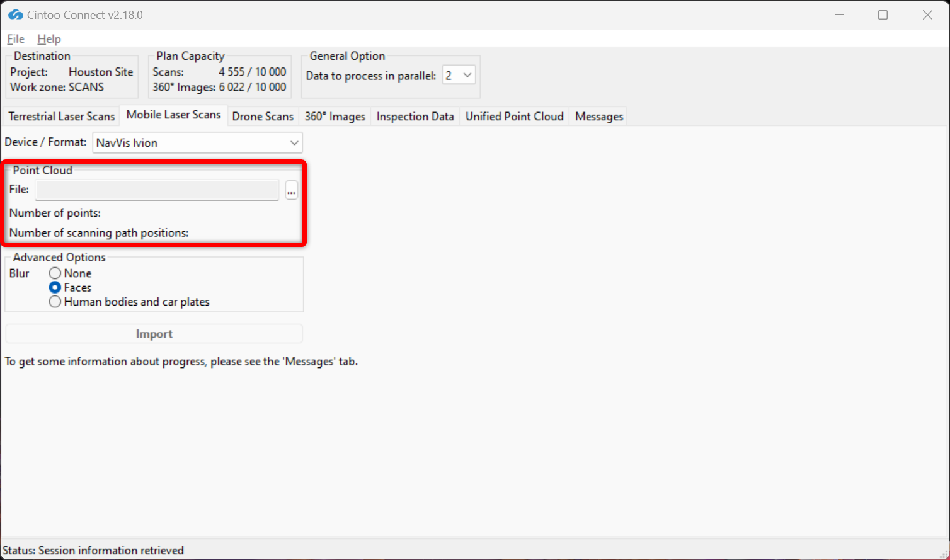Click the Status: Session information retrieved text
The image size is (950, 560).
(x=93, y=551)
